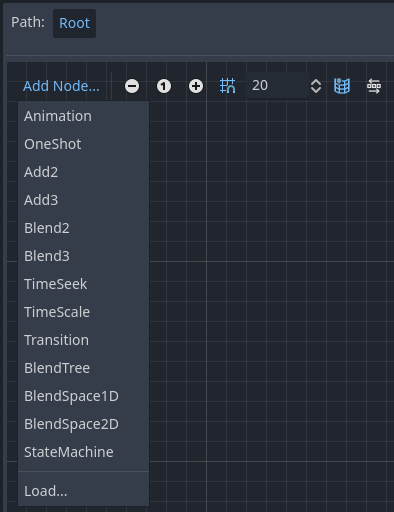Click the zoom in plus icon
Screen dimensions: 394x512
click(196, 86)
